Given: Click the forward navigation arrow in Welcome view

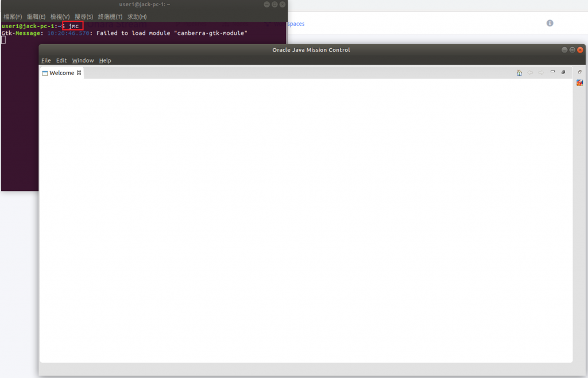Looking at the screenshot, I should click(540, 73).
